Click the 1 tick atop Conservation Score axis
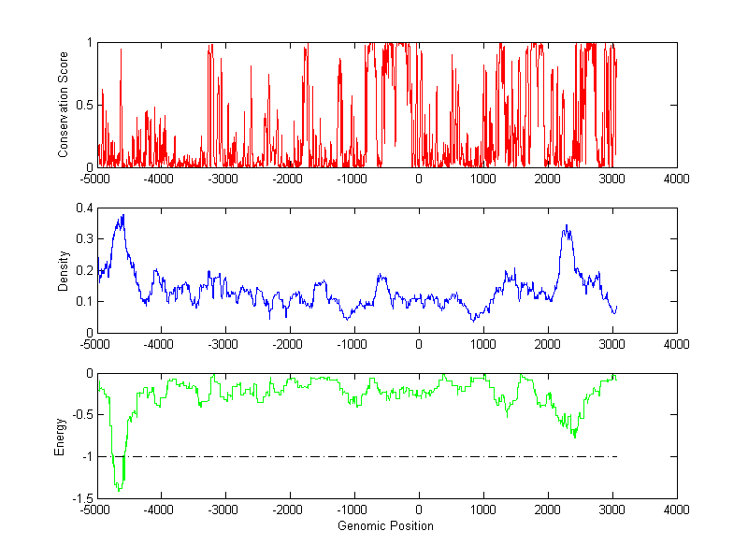This screenshot has height=560, width=748. (x=88, y=43)
